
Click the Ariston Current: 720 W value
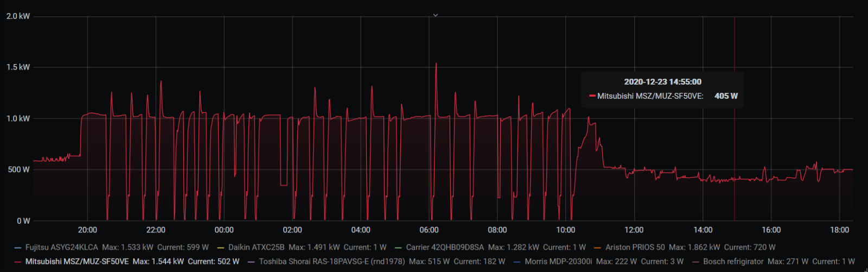(750, 247)
